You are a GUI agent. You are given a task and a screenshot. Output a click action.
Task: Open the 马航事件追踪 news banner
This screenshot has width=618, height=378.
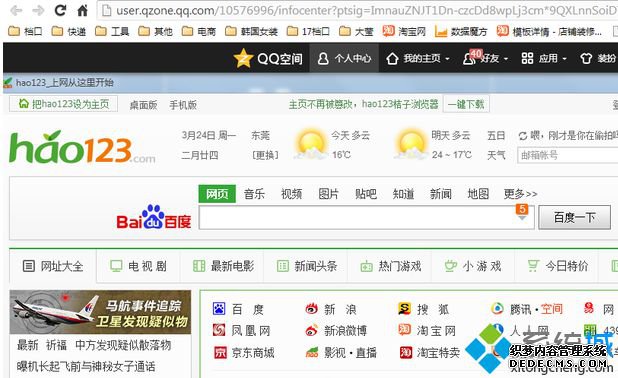click(100, 312)
